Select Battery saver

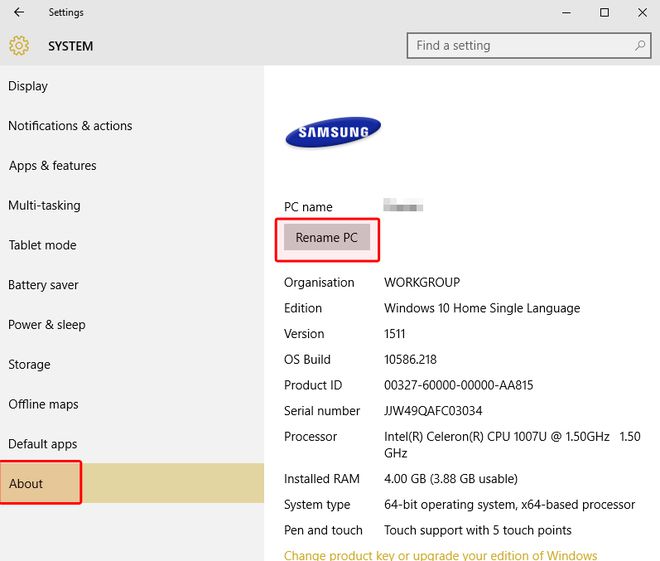(x=132, y=285)
